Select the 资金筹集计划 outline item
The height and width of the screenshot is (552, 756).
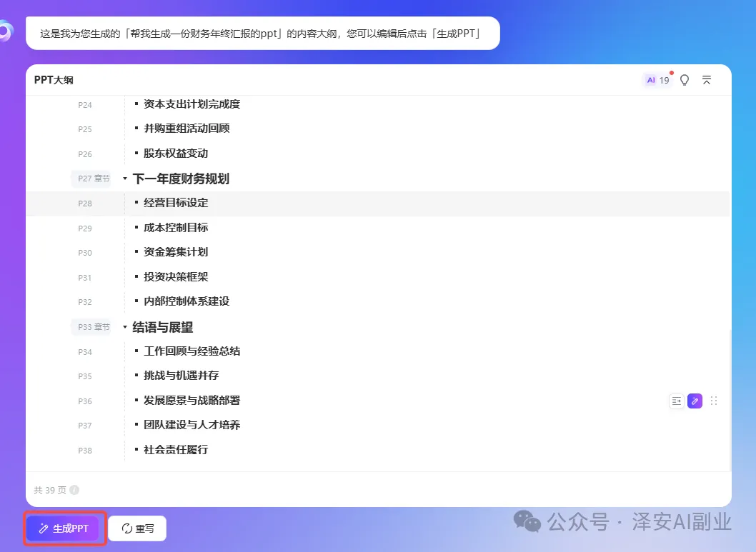point(176,252)
